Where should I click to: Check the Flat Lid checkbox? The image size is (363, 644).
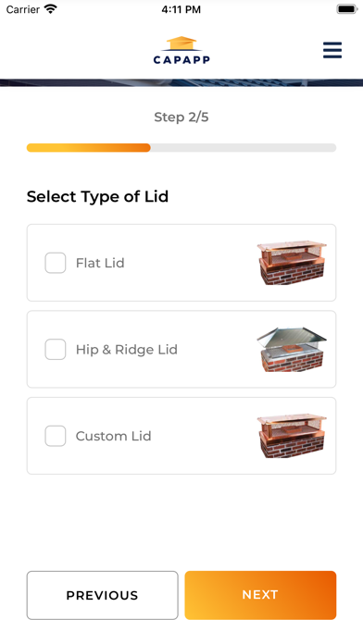point(55,263)
